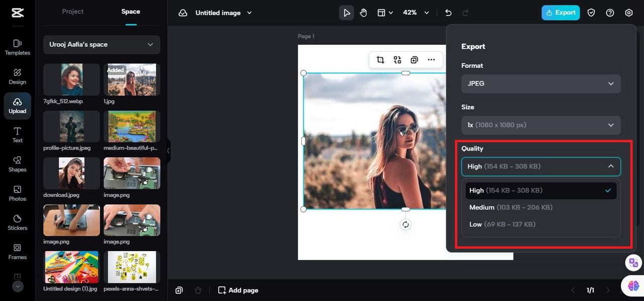Click the woman photo on canvas
The height and width of the screenshot is (301, 644).
[x=375, y=141]
